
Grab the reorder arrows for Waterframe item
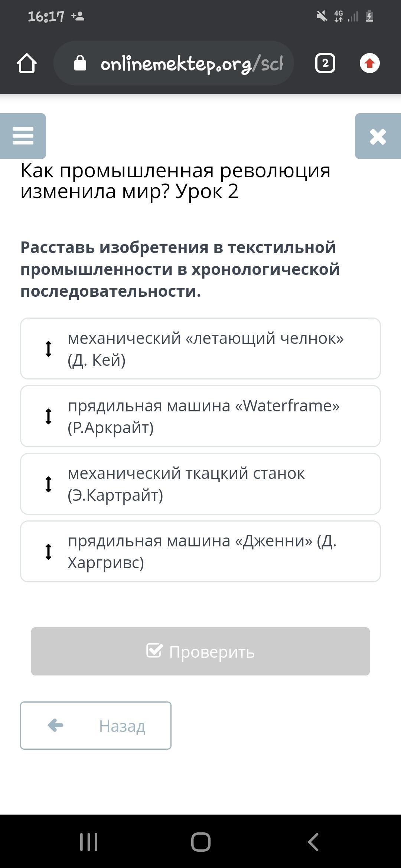point(48,416)
